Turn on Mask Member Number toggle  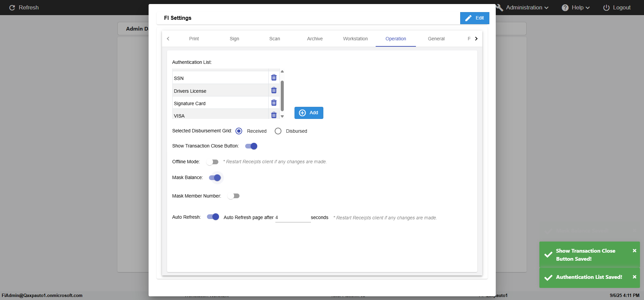click(x=233, y=196)
